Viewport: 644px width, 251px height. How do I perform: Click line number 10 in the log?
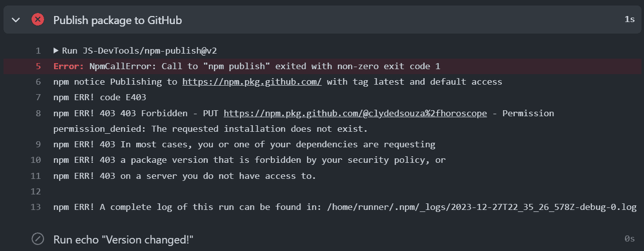pyautogui.click(x=36, y=160)
